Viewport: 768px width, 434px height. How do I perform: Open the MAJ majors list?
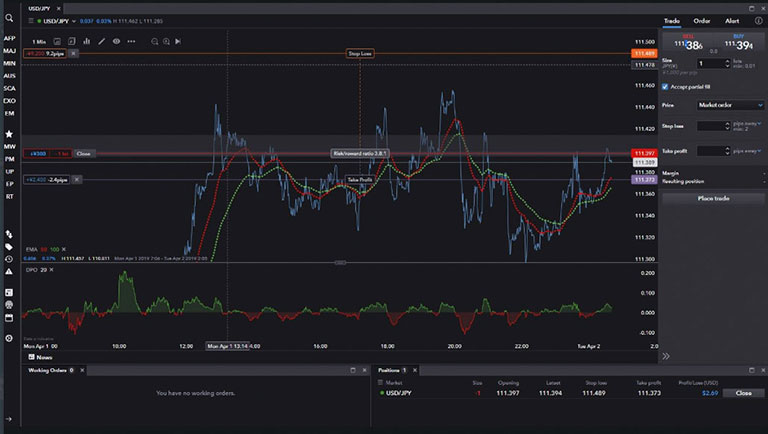click(x=9, y=51)
